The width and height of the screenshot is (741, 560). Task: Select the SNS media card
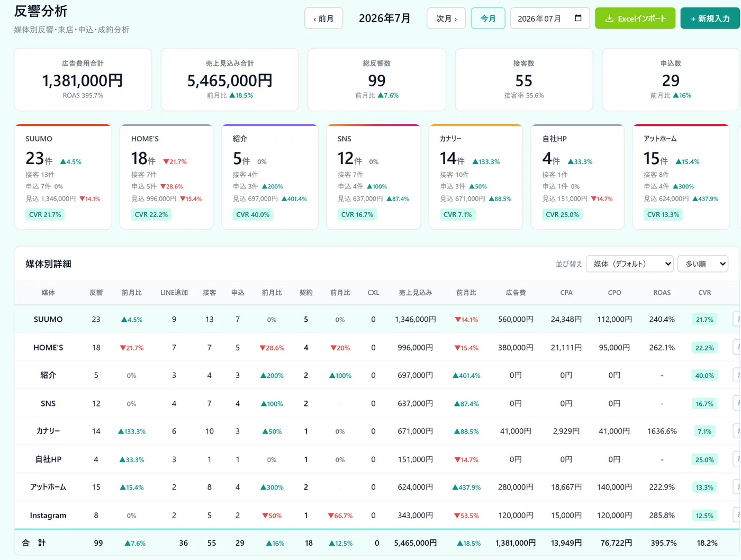[x=374, y=177]
